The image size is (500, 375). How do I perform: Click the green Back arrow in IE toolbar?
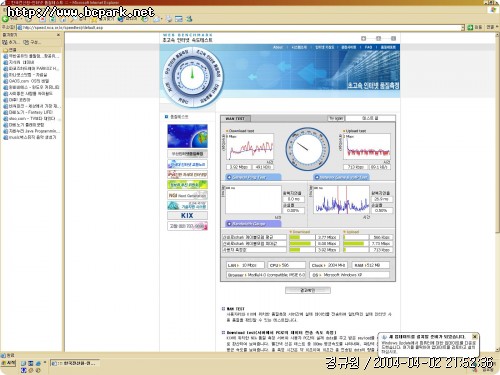(6, 19)
